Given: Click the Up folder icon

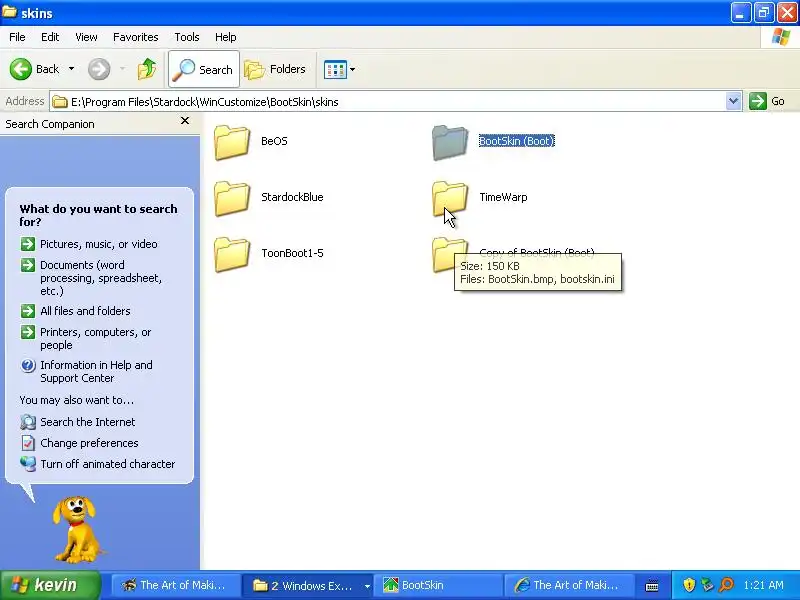Looking at the screenshot, I should [147, 69].
